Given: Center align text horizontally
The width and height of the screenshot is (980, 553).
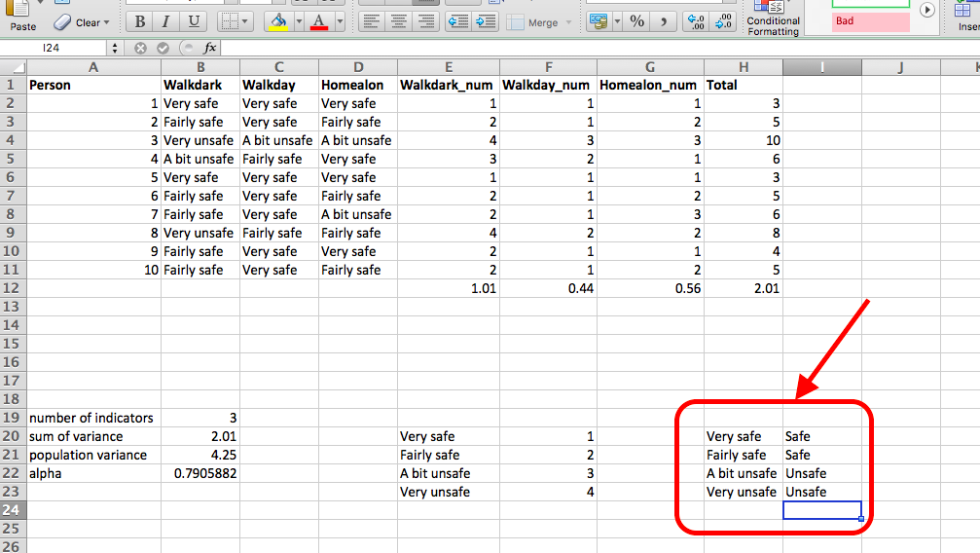Looking at the screenshot, I should click(398, 21).
